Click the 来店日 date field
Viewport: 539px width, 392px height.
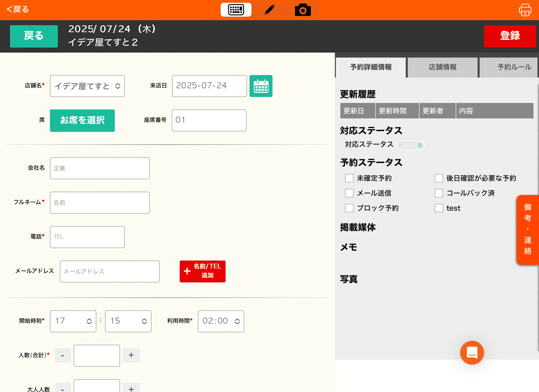[209, 86]
